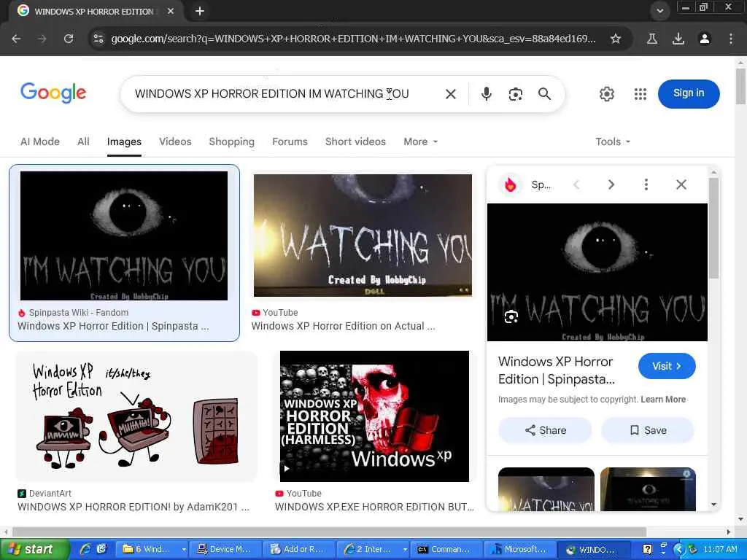This screenshot has width=747, height=560.
Task: Open related Watching You thumbnail in preview panel
Action: coord(546,489)
